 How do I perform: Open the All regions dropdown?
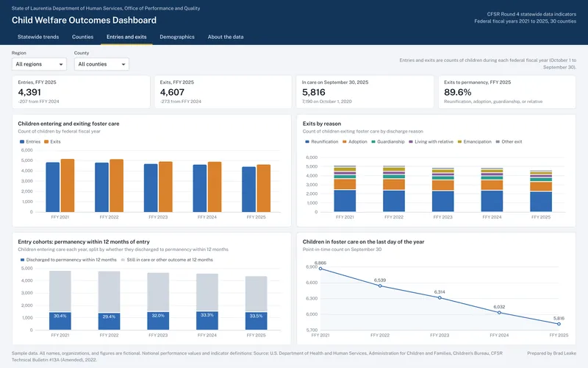tap(39, 64)
